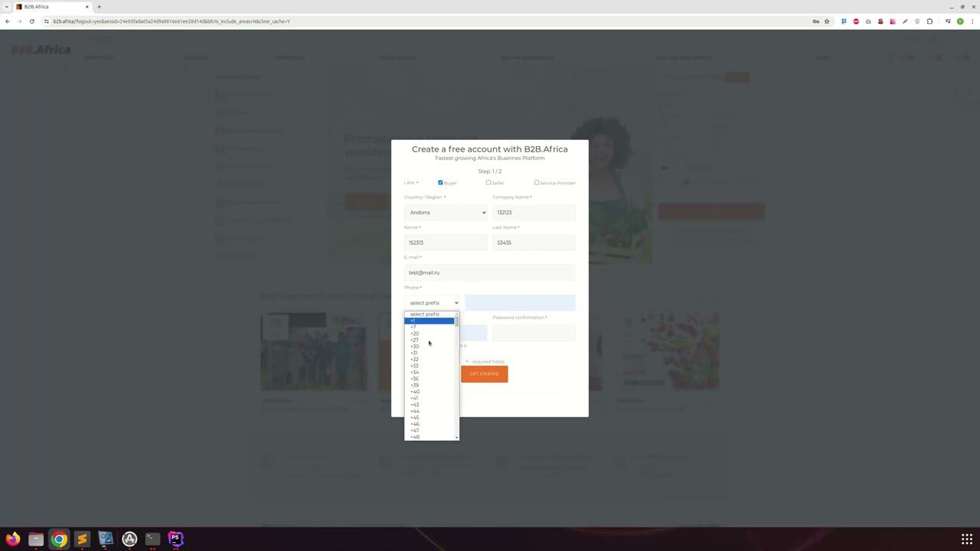Launch Sublime Text from the dock
The width and height of the screenshot is (980, 551).
click(x=82, y=539)
